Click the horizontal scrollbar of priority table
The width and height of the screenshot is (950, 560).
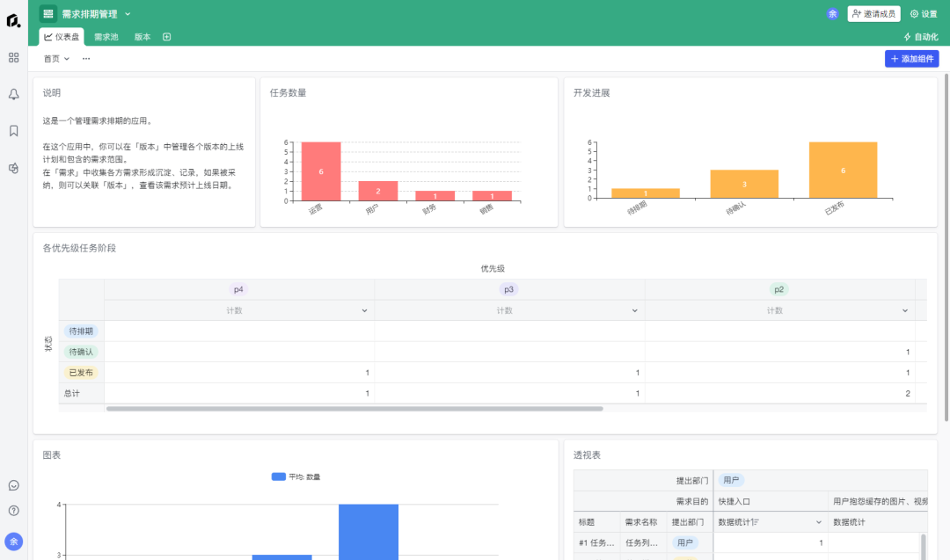tap(354, 409)
